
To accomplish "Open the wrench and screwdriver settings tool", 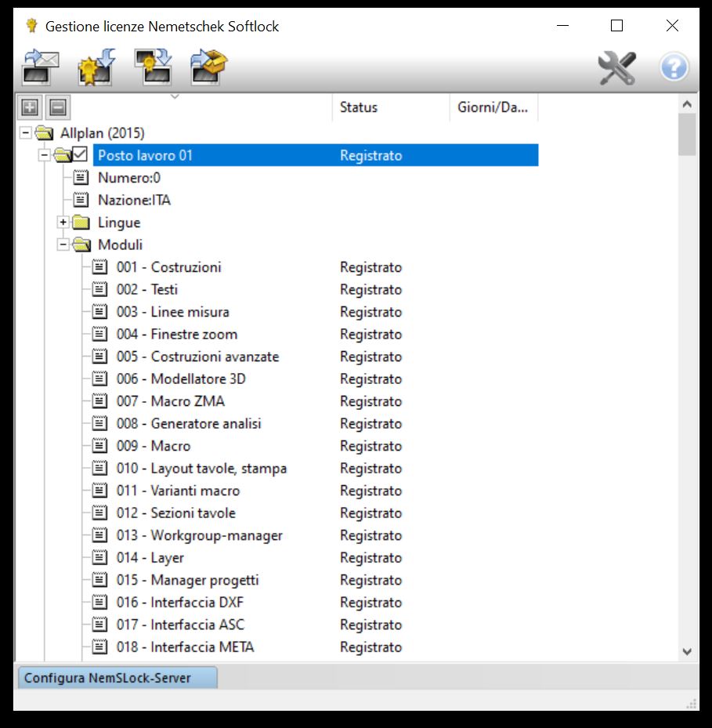I will [617, 68].
